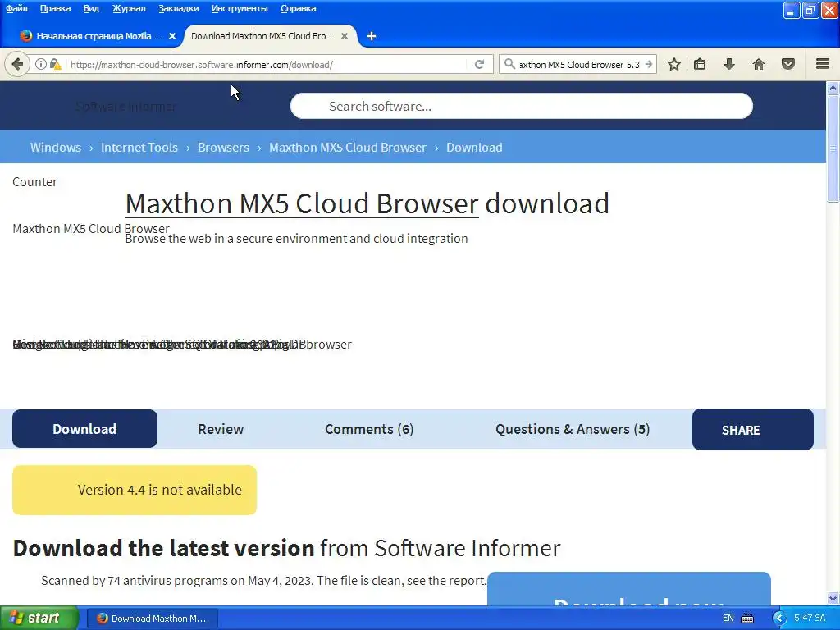This screenshot has width=840, height=630.
Task: Save page to Pocket icon
Action: [788, 64]
